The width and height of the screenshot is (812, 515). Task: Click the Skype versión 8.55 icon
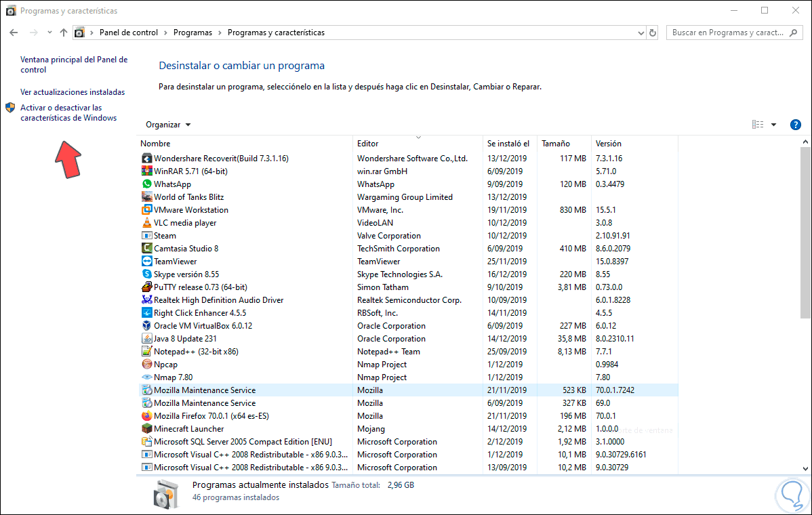coord(146,274)
